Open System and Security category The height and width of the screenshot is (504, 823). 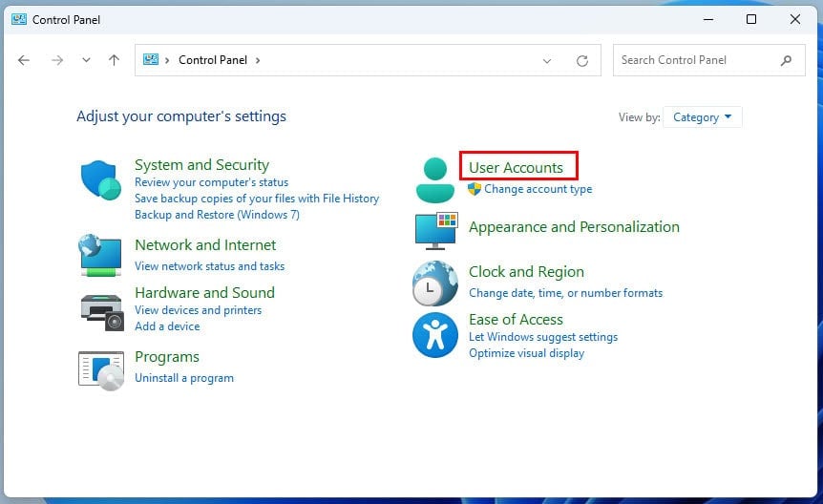coord(201,165)
